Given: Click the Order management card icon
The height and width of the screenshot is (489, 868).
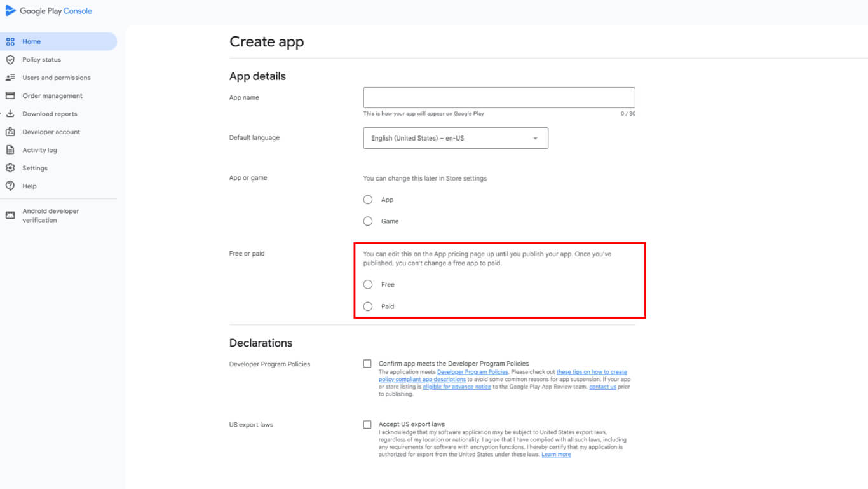Looking at the screenshot, I should [10, 96].
